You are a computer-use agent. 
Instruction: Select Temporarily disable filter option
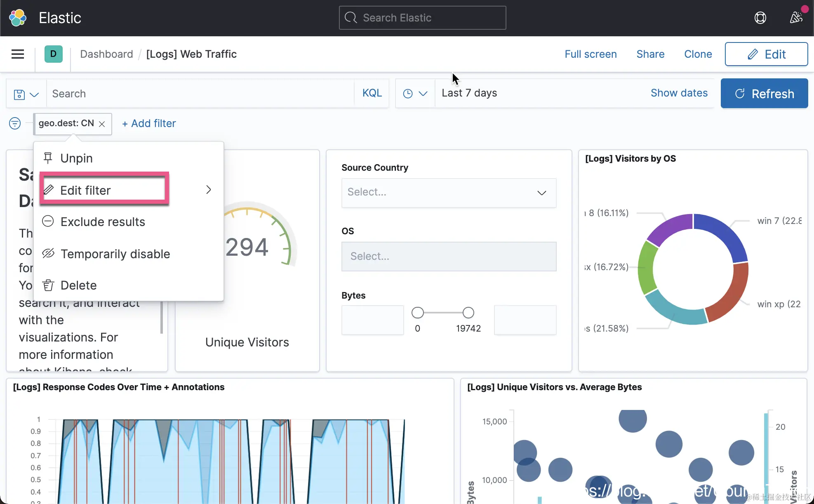tap(115, 254)
